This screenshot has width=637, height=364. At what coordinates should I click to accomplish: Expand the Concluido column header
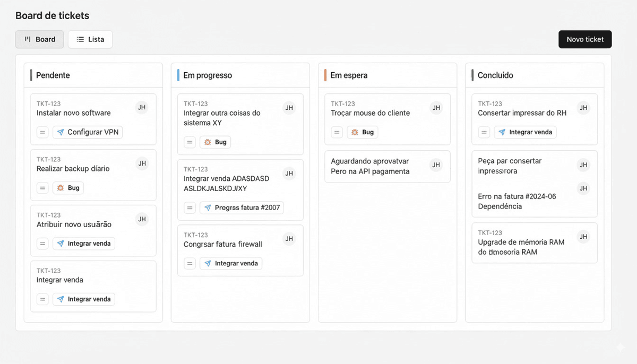(495, 75)
